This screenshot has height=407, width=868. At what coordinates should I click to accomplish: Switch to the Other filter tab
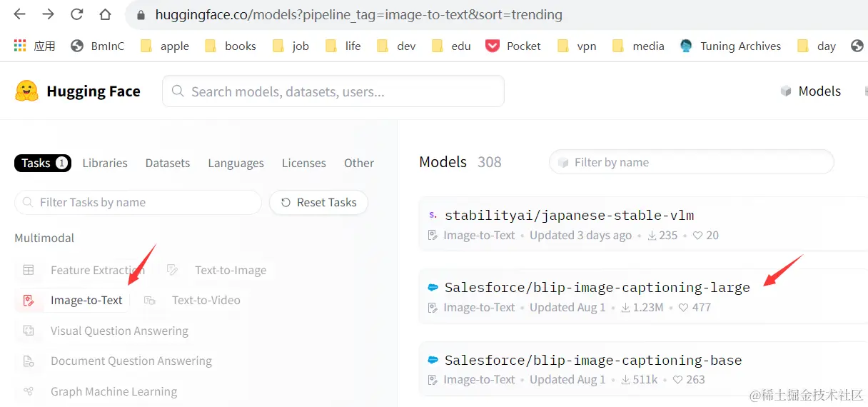click(x=359, y=163)
